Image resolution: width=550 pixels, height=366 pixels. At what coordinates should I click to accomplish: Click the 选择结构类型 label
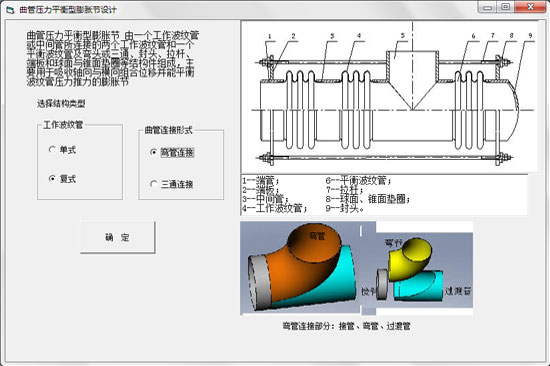pyautogui.click(x=61, y=104)
